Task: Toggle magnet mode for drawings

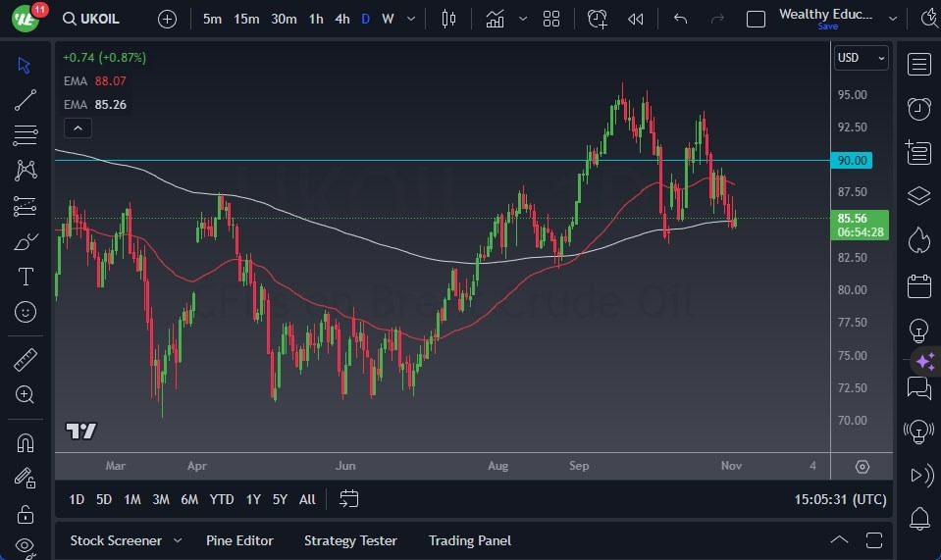Action: click(x=26, y=443)
